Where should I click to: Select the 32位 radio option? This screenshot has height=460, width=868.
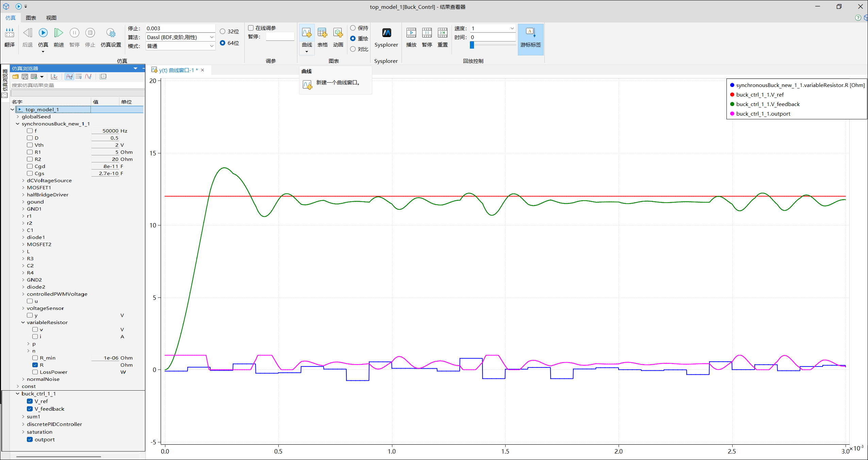(223, 31)
